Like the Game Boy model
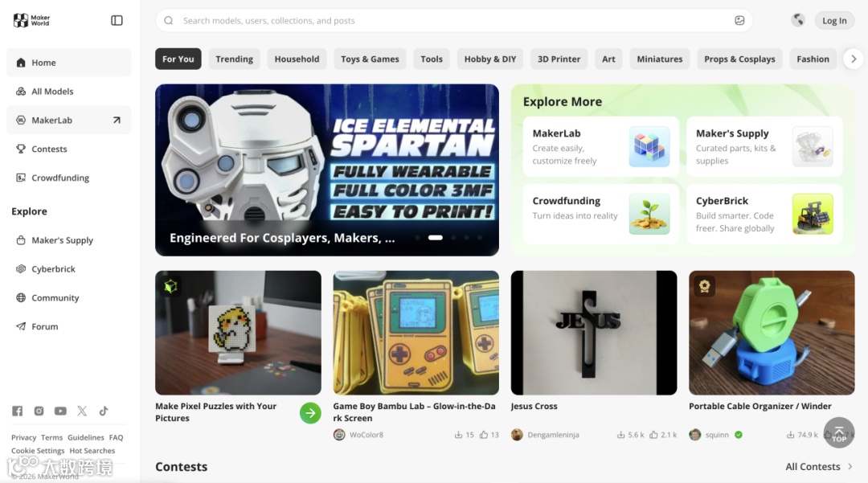868x483 pixels. pyautogui.click(x=484, y=435)
